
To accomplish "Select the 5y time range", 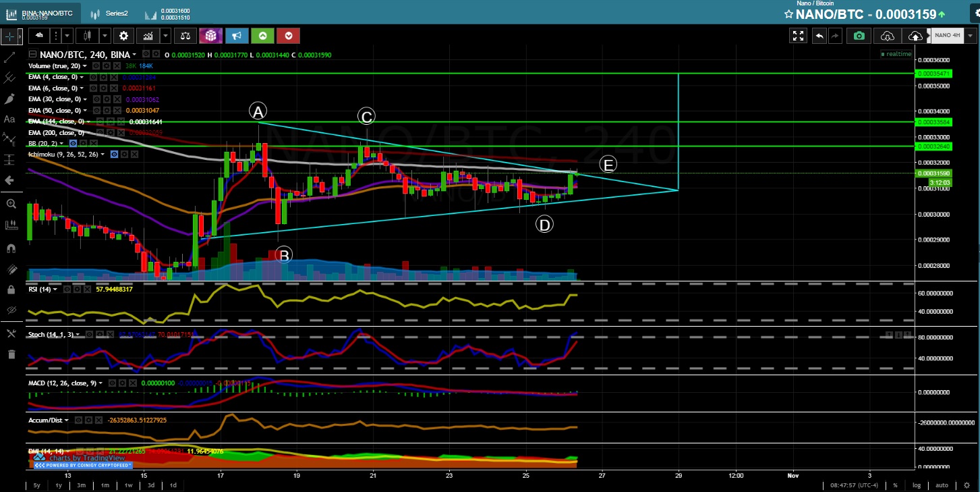I will pos(37,485).
